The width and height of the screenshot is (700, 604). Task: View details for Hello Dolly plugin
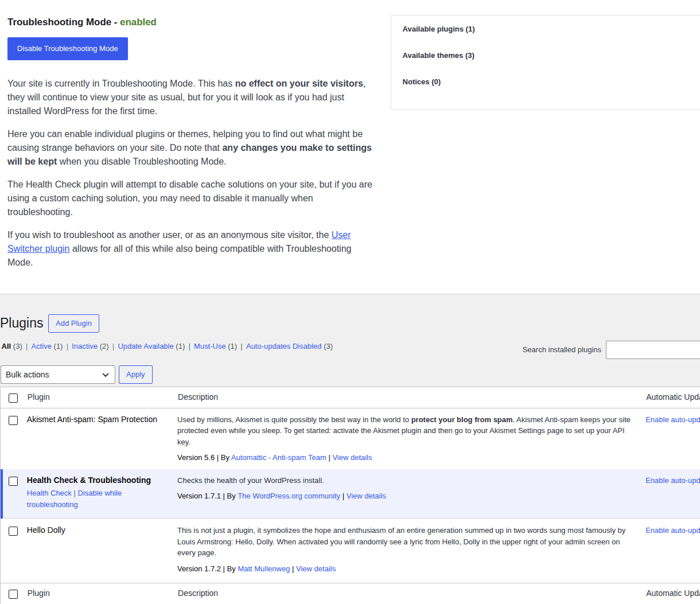click(x=316, y=569)
